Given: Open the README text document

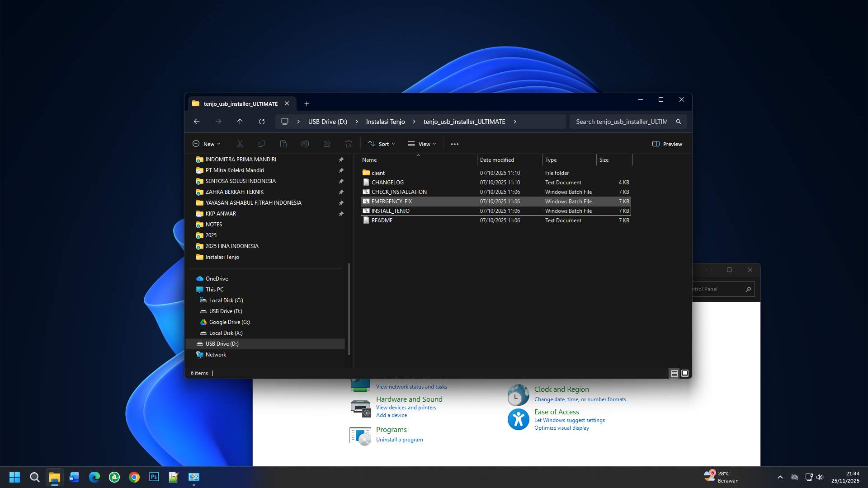Looking at the screenshot, I should 381,220.
